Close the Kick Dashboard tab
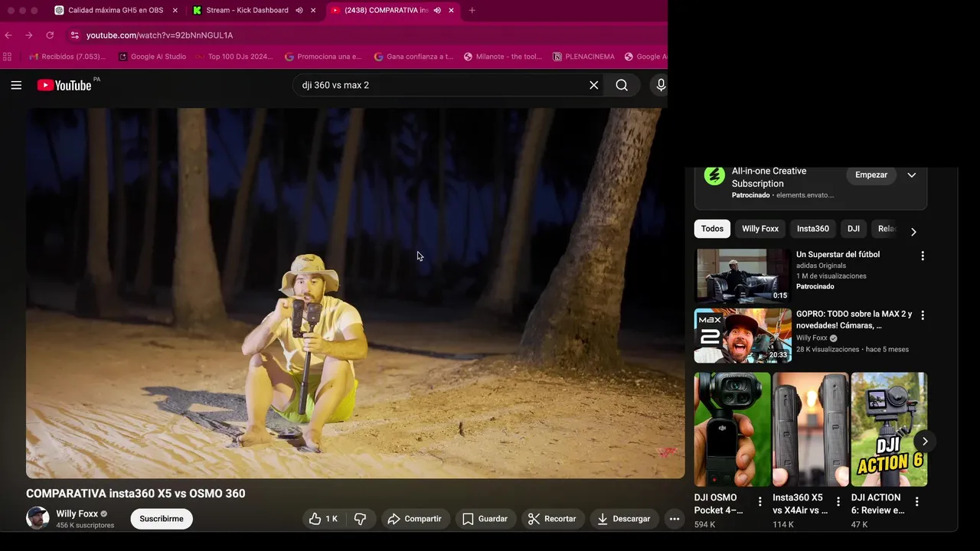The height and width of the screenshot is (551, 980). (312, 10)
